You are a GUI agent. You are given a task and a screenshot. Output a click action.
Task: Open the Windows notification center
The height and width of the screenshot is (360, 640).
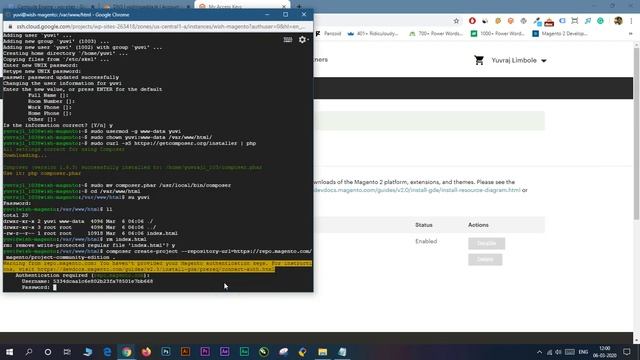[x=627, y=352]
